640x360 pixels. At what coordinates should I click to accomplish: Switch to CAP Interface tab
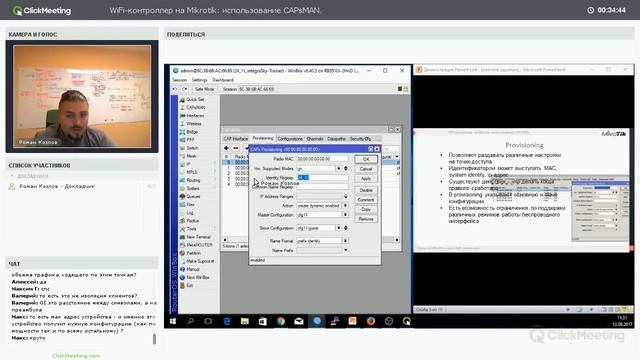tap(236, 139)
